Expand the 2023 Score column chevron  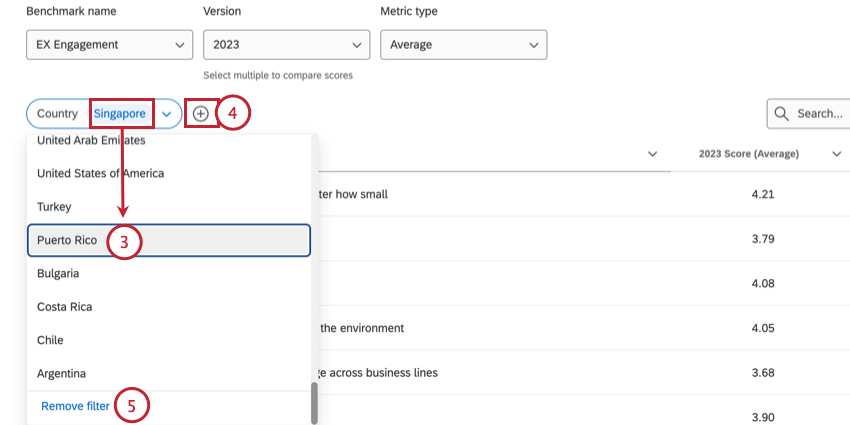836,154
